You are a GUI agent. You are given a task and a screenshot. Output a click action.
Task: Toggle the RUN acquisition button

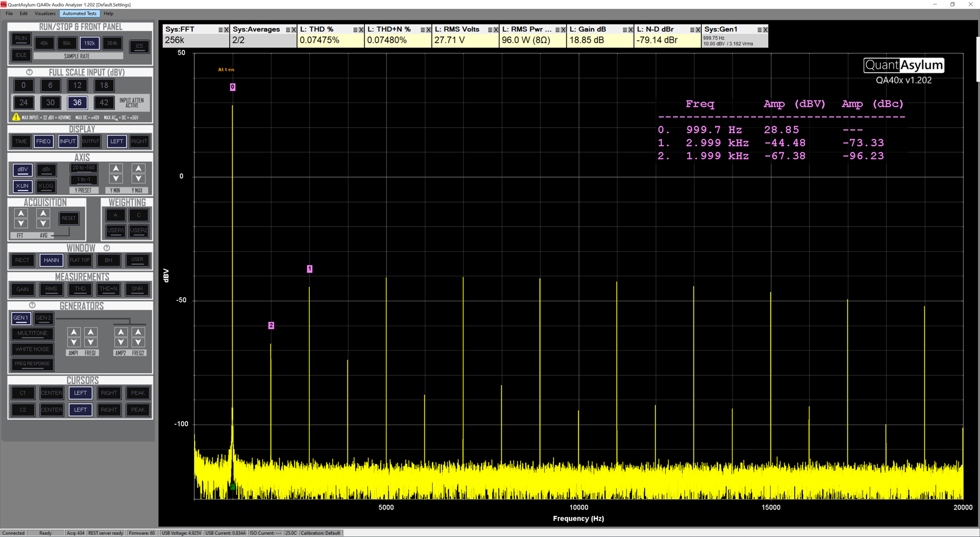(x=21, y=39)
